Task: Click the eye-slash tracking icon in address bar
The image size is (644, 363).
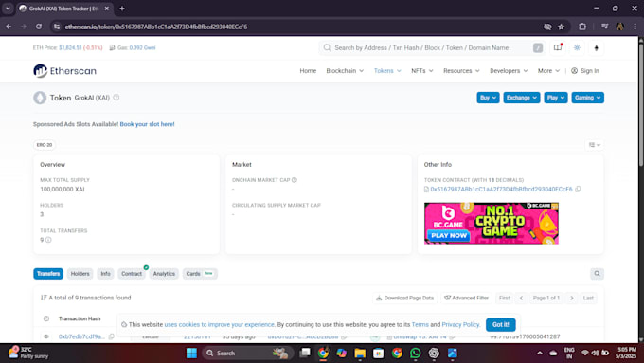Action: (x=547, y=27)
